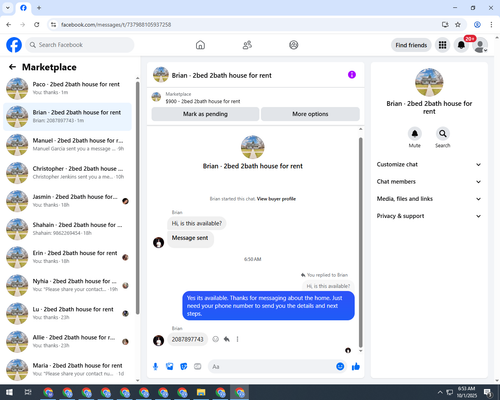This screenshot has width=500, height=400.
Task: Record a voice clip with microphone icon
Action: (x=155, y=367)
